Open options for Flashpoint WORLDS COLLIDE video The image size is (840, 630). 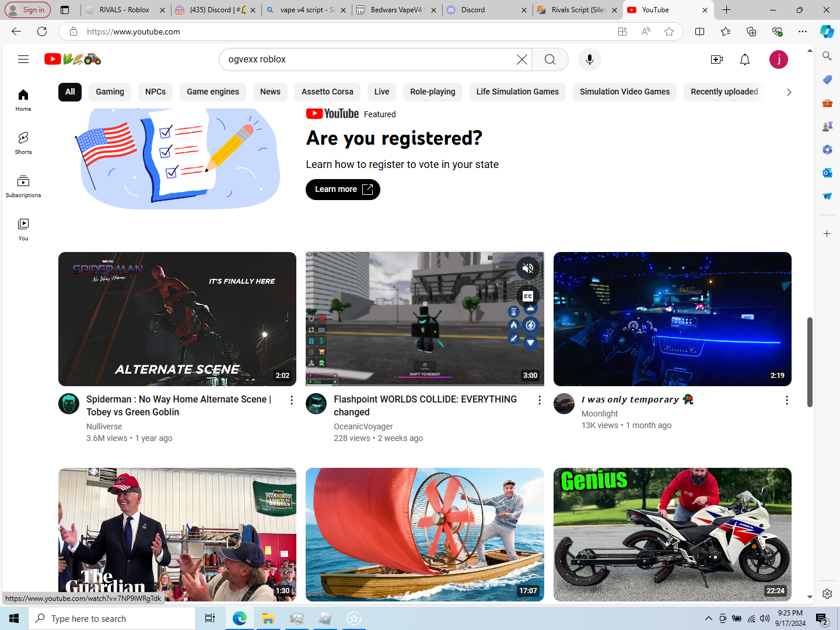(x=540, y=400)
